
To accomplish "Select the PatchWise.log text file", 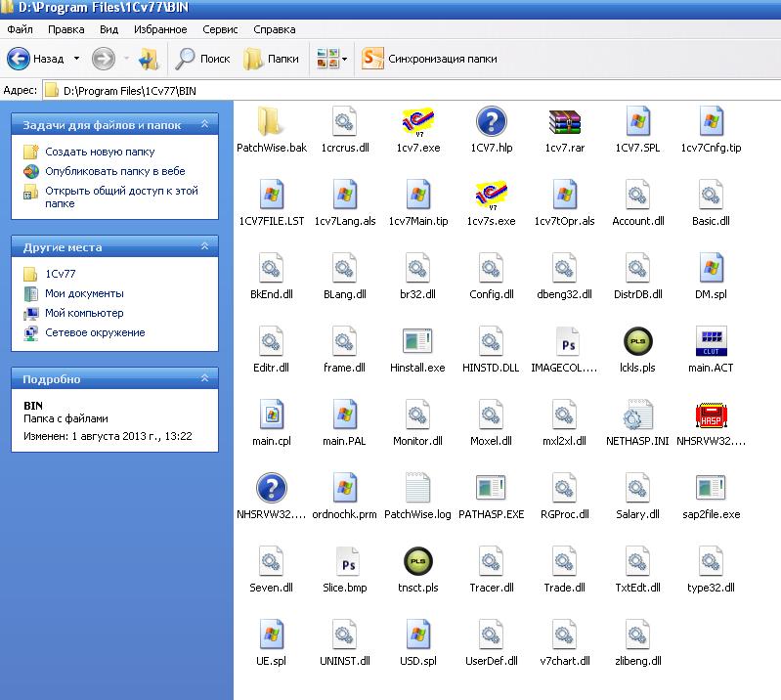I will 417,489.
